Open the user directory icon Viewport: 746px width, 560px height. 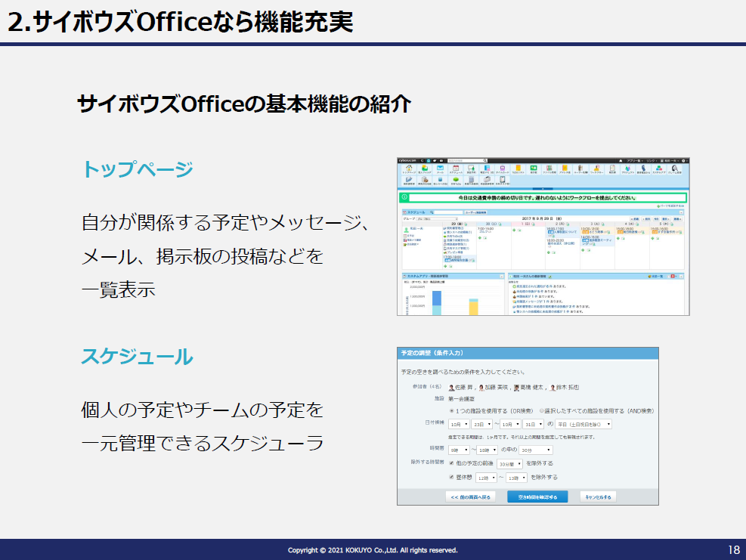click(580, 168)
